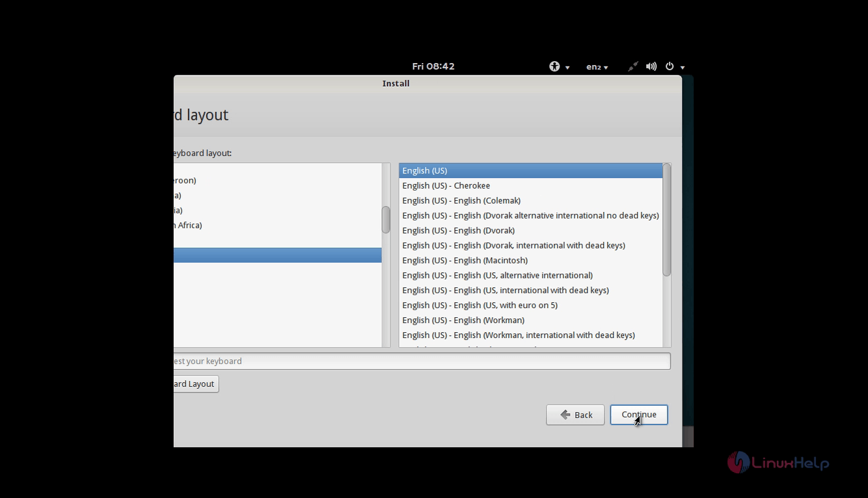
Task: Select English (US) - English (Workman)
Action: tap(530, 320)
